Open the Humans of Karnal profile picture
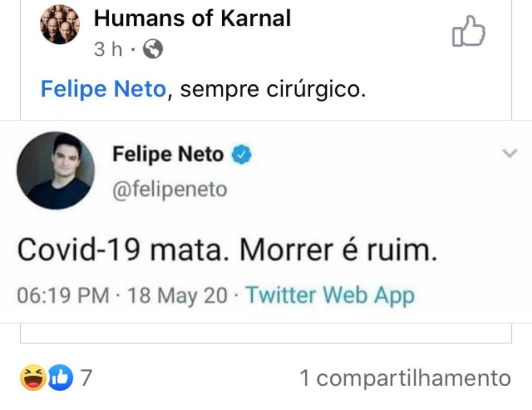 (x=60, y=26)
